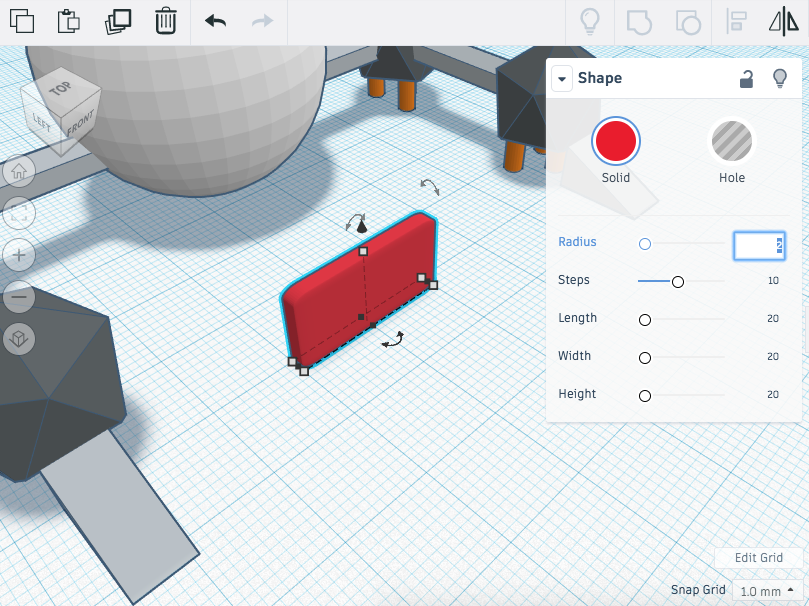Click the Mirror tool icon

pos(784,22)
